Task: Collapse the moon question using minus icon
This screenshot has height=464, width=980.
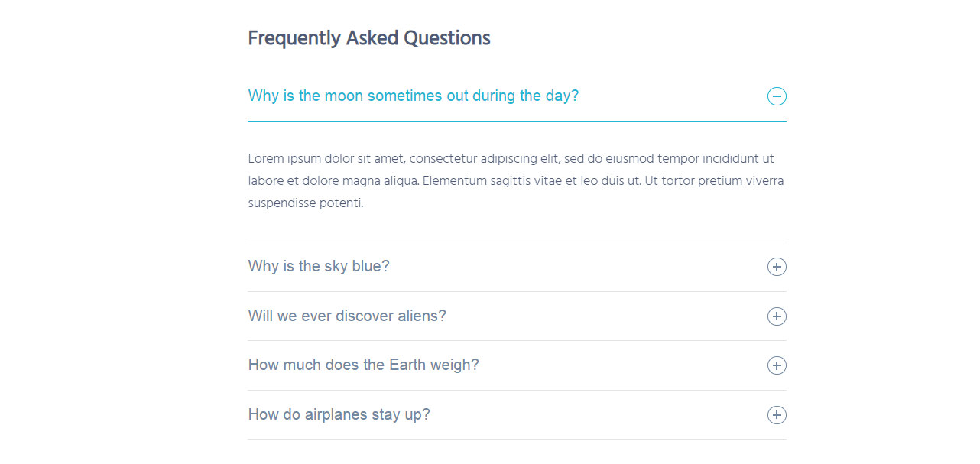Action: [777, 96]
